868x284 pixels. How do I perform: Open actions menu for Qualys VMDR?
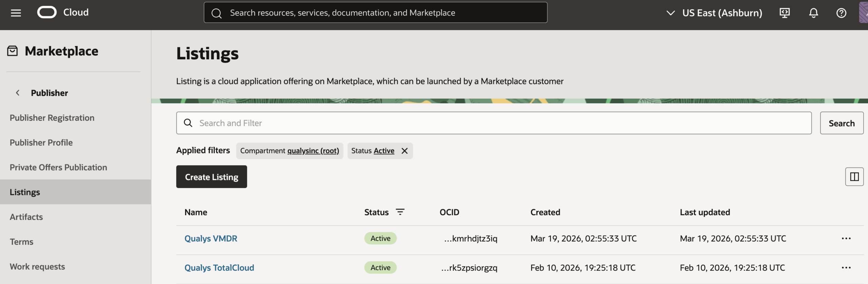pos(846,239)
